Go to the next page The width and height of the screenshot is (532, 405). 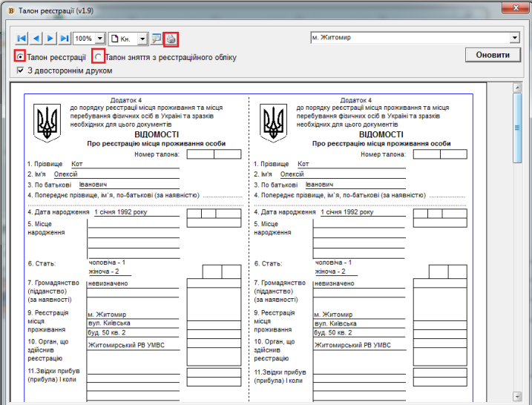50,38
